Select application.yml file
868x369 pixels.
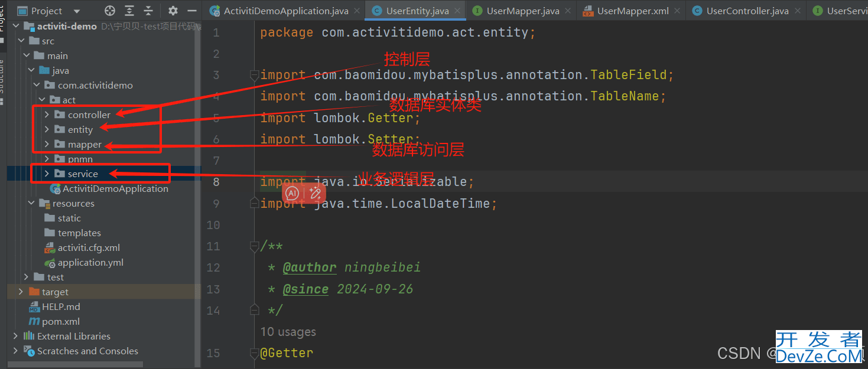[x=90, y=262]
